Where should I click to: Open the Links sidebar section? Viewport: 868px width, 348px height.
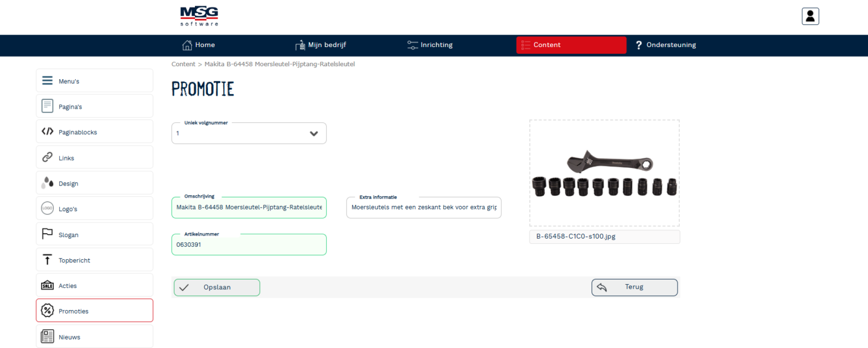(x=94, y=157)
